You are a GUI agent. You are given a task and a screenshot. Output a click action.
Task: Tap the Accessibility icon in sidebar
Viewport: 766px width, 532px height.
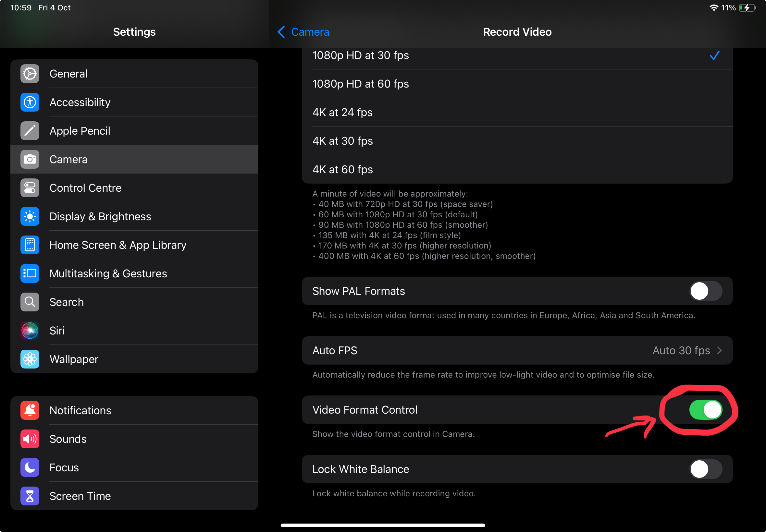point(30,102)
